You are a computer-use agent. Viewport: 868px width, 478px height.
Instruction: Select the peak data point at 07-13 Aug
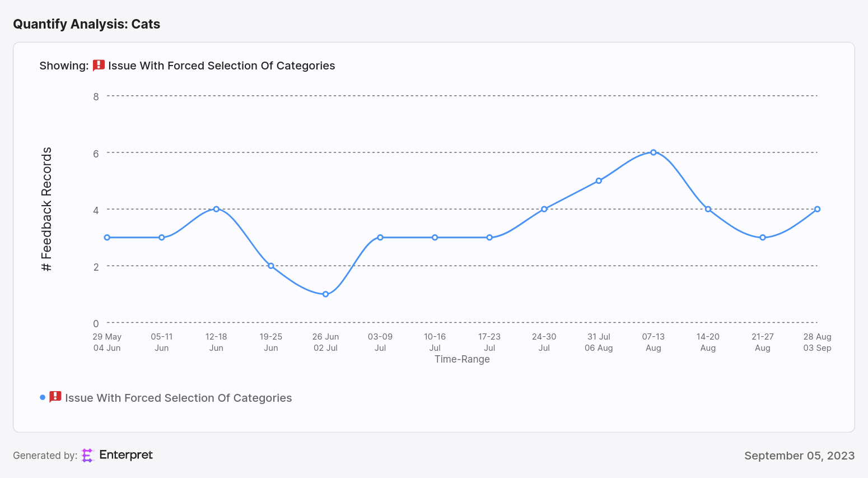653,152
